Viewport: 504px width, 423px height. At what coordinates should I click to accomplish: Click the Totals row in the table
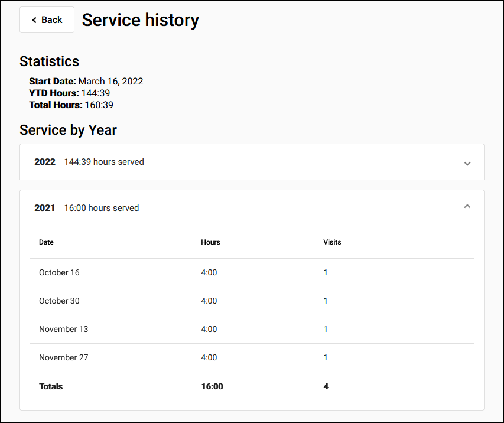coord(51,386)
